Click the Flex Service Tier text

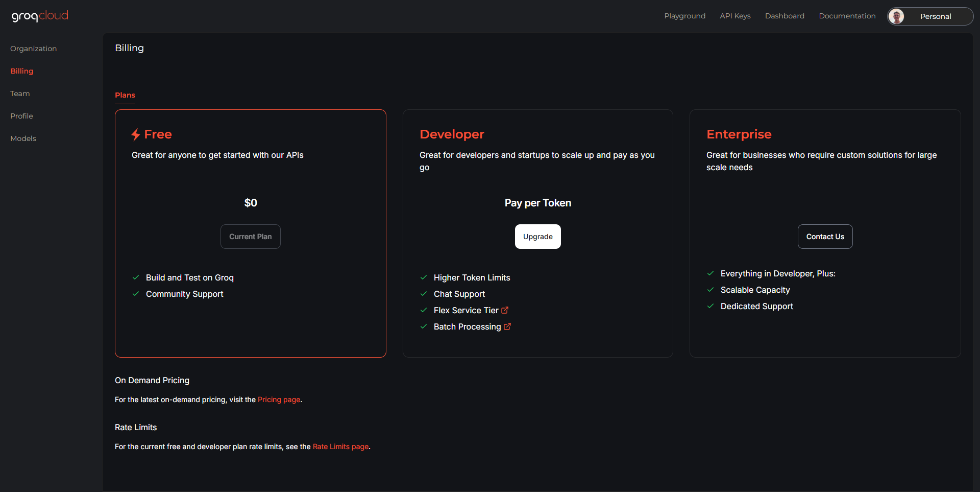click(x=466, y=310)
